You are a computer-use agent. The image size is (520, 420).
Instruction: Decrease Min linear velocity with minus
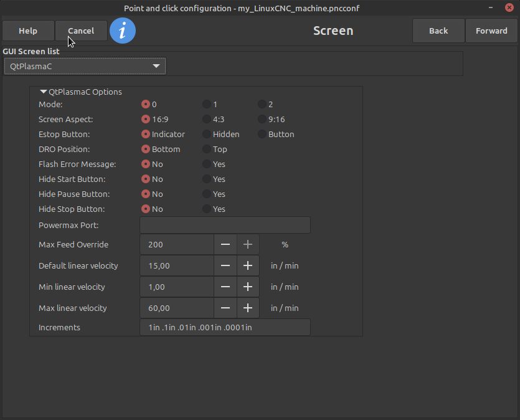coord(225,287)
